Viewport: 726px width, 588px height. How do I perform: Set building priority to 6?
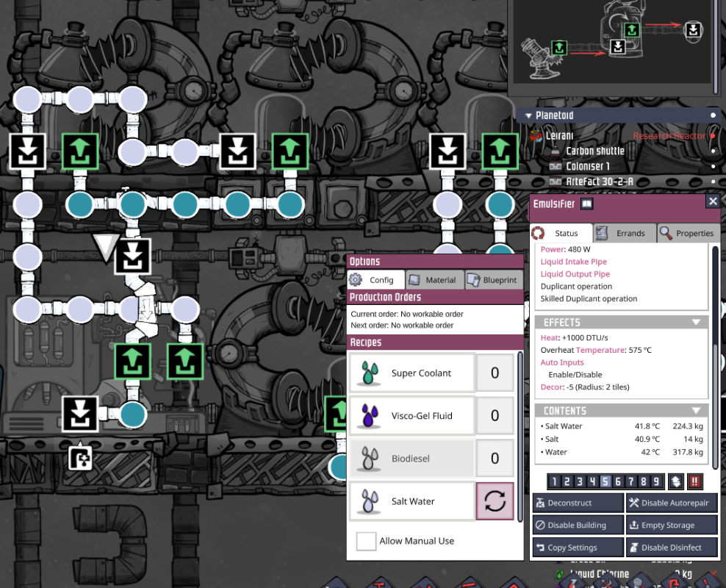[618, 481]
